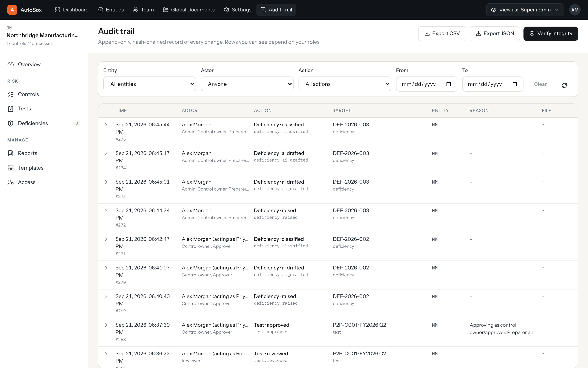Viewport: 588px width, 368px height.
Task: Click the Access user-cog icon
Action: click(11, 182)
